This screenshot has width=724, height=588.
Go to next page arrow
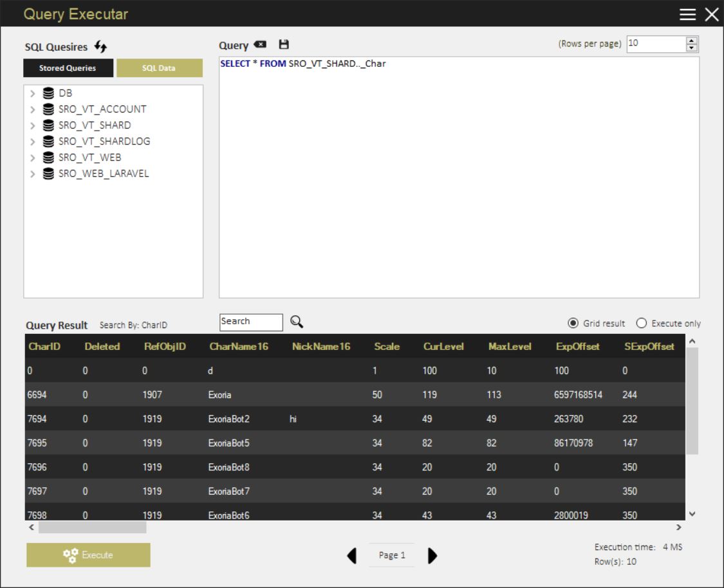[x=432, y=555]
